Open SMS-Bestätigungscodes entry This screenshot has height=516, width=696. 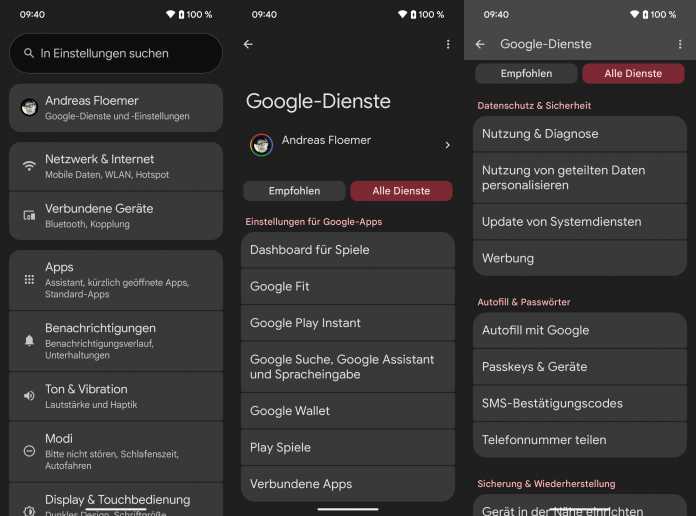pyautogui.click(x=580, y=404)
